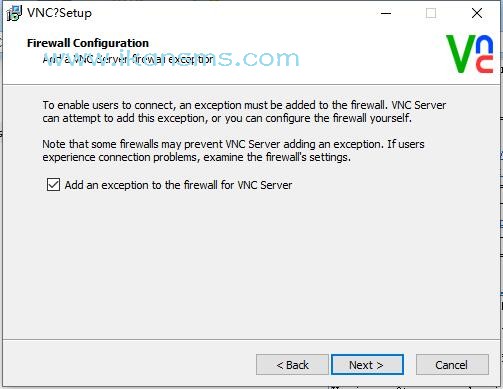Proceed with the 'Next >' button
Viewport: 503px width, 389px height.
click(x=367, y=365)
